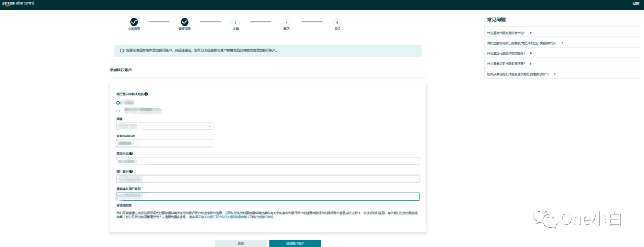Click step 4 商店 circle
The height and width of the screenshot is (247, 644).
point(286,22)
